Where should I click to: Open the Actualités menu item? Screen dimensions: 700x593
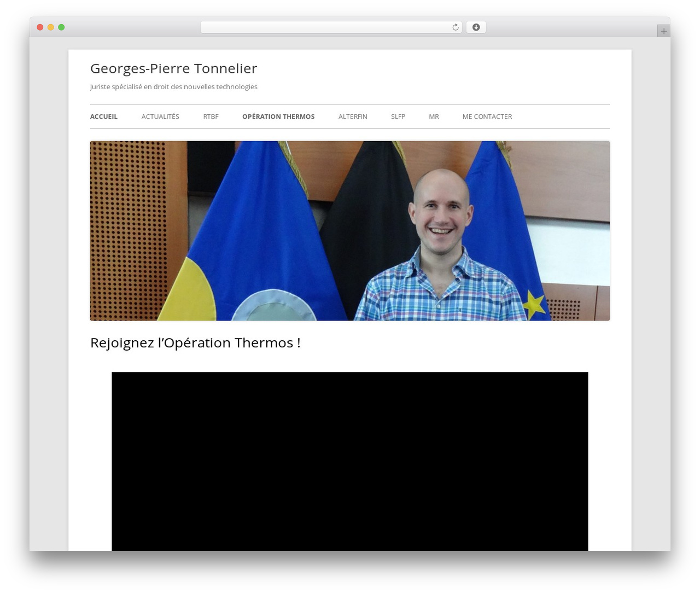pyautogui.click(x=160, y=117)
